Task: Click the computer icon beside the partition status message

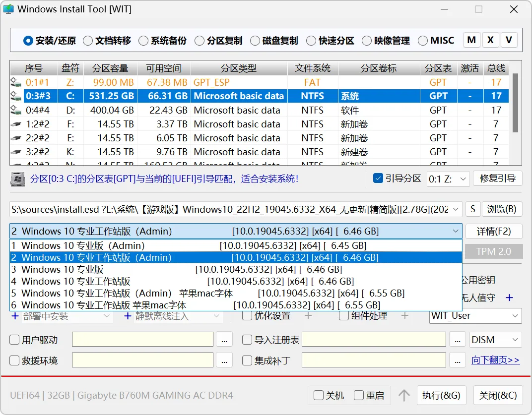Action: tap(18, 179)
